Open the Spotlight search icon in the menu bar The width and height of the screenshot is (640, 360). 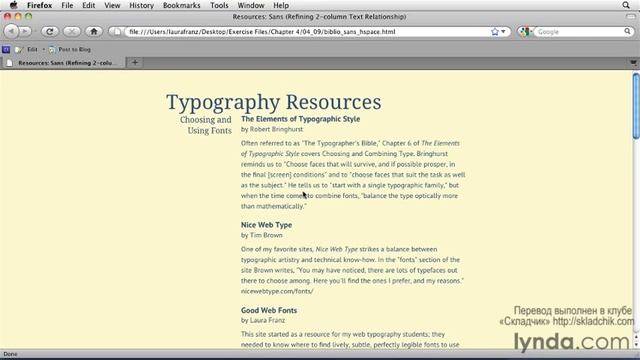(626, 5)
